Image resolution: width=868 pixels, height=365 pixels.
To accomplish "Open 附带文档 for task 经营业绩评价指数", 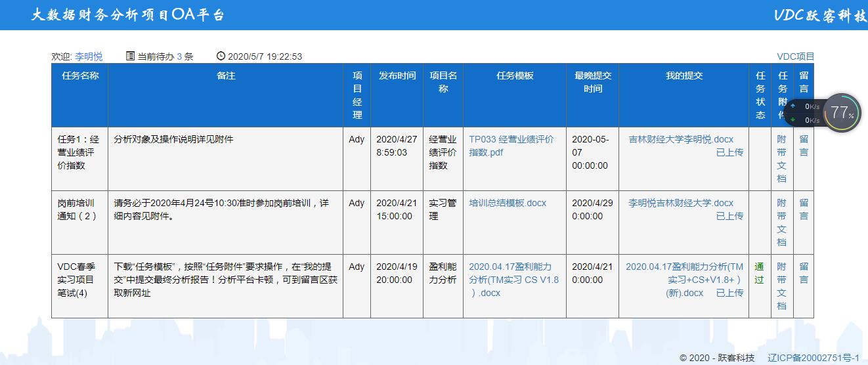I will 781,159.
